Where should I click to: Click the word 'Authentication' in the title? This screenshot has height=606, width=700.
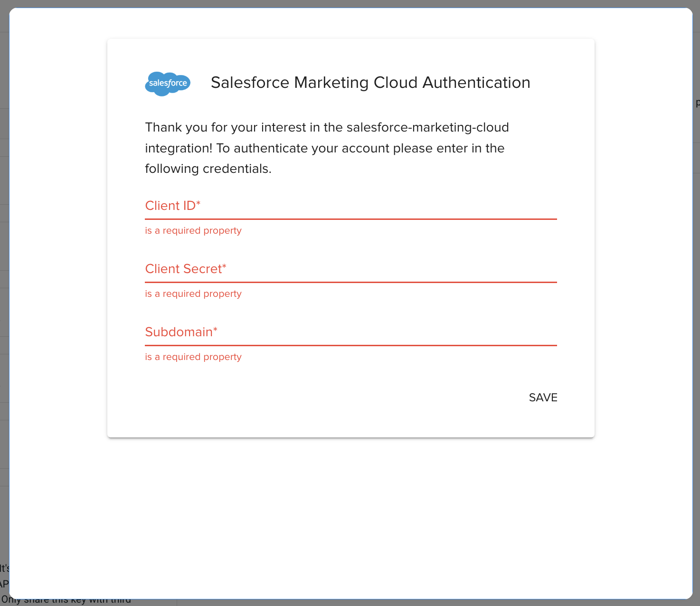click(476, 83)
